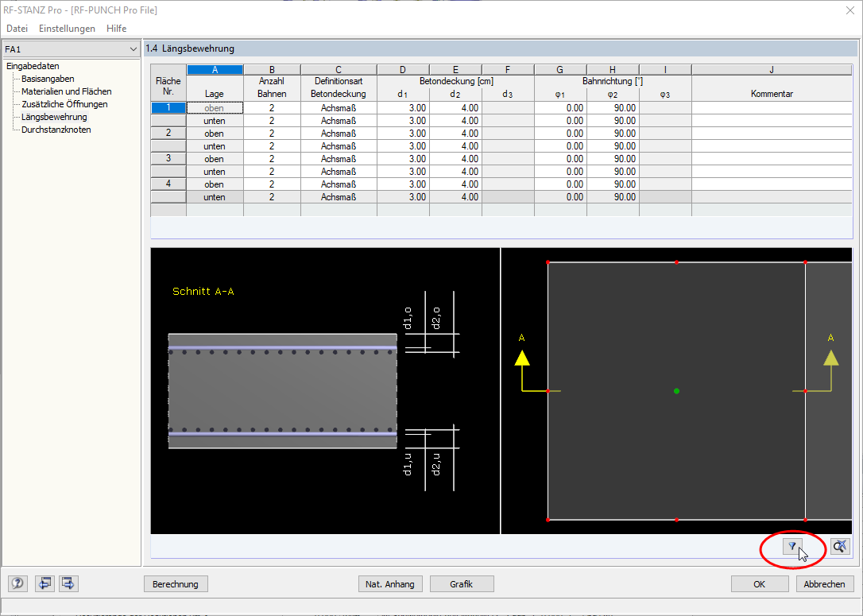Open the Einstellungen menu
The image size is (863, 616).
click(x=67, y=28)
